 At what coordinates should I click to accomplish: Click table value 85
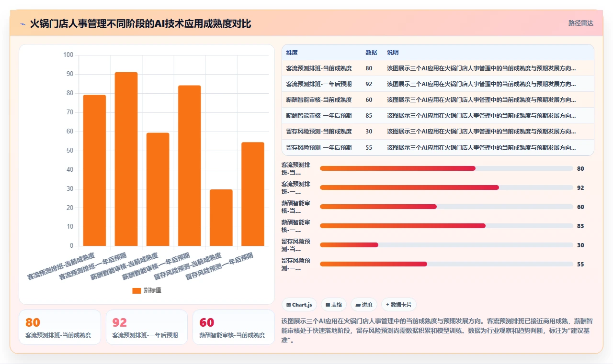[x=369, y=116]
